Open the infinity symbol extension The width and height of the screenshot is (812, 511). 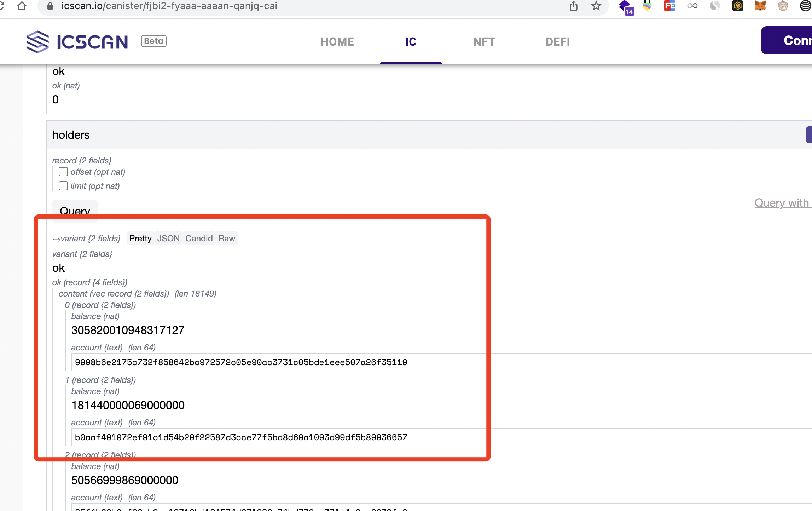692,6
